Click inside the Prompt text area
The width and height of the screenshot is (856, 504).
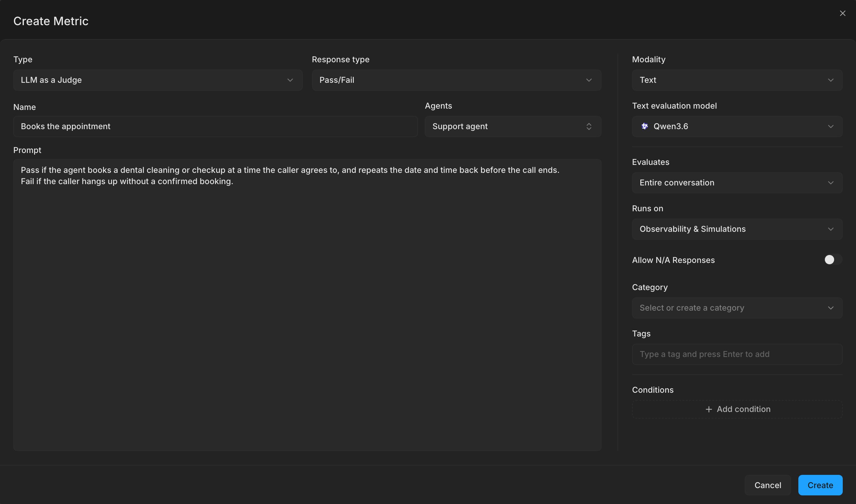307,305
